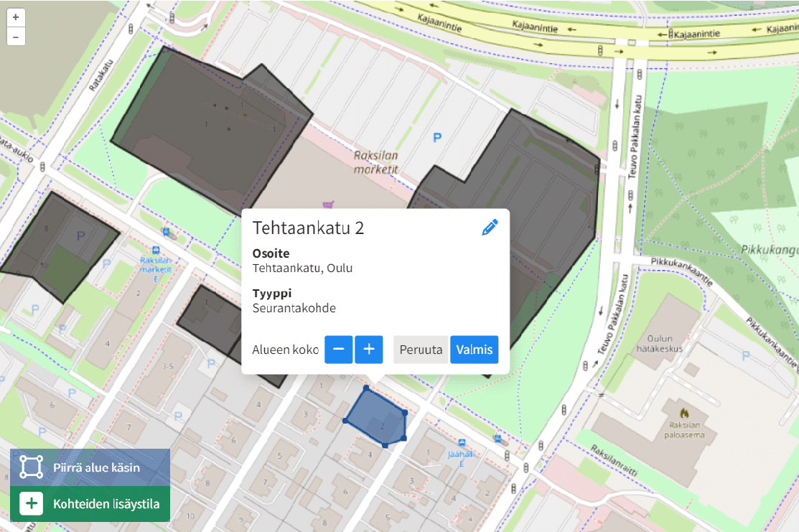
Task: Click the map zoom out minus button
Action: click(x=16, y=37)
